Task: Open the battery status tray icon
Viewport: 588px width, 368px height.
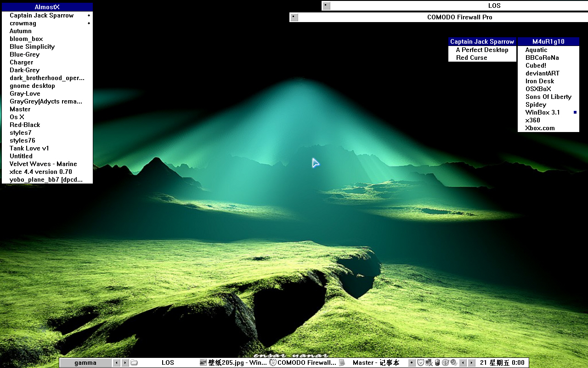Action: click(x=437, y=362)
